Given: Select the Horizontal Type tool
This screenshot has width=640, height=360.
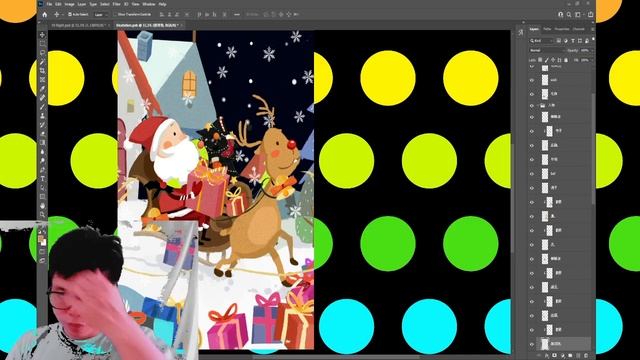Looking at the screenshot, I should (x=42, y=179).
